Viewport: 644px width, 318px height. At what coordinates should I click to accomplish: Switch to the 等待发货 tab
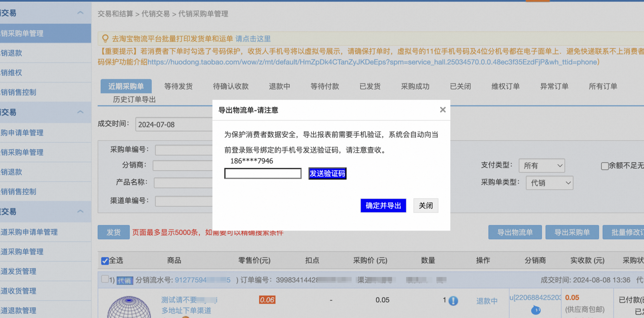pyautogui.click(x=178, y=86)
